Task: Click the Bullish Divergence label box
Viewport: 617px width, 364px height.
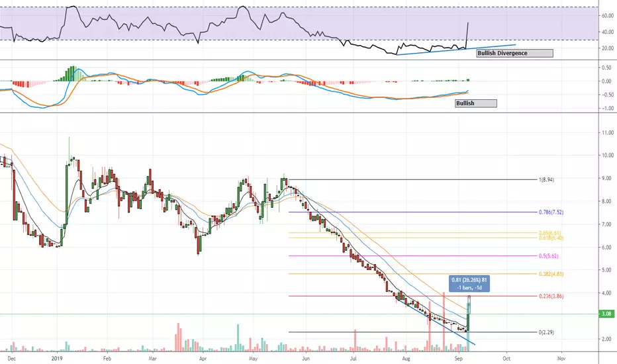Action: (x=514, y=53)
